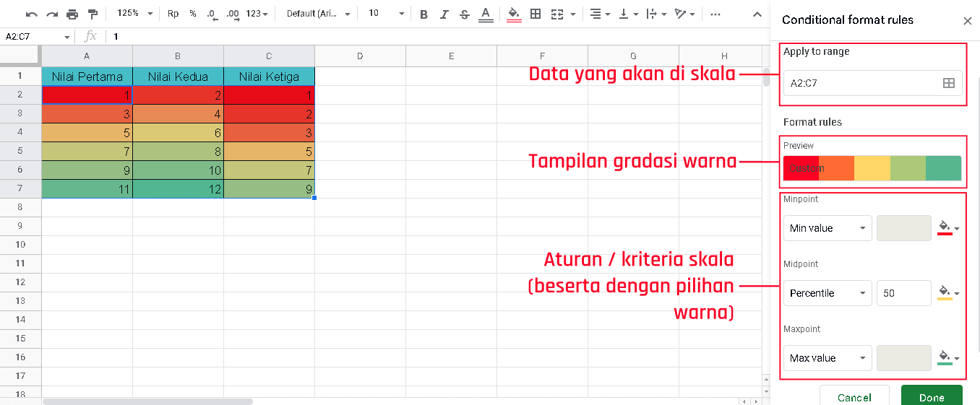
Task: Open text rotation options
Action: click(x=685, y=14)
